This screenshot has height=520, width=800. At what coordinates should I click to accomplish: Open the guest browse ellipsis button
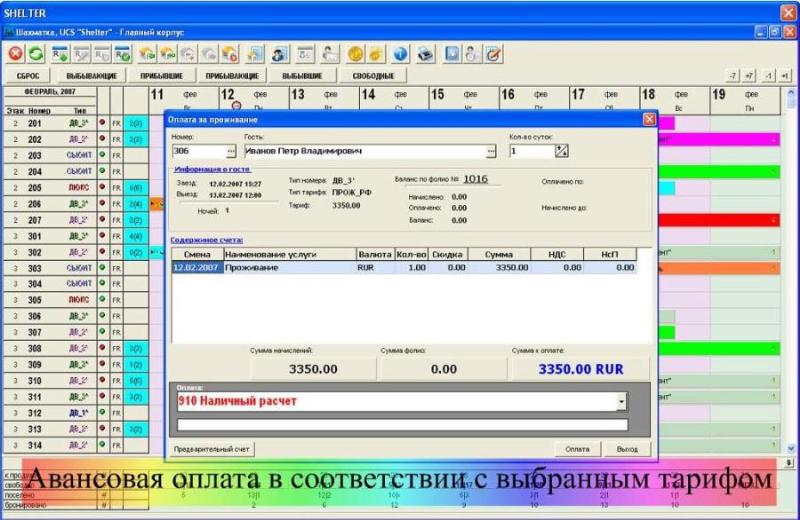click(x=491, y=151)
